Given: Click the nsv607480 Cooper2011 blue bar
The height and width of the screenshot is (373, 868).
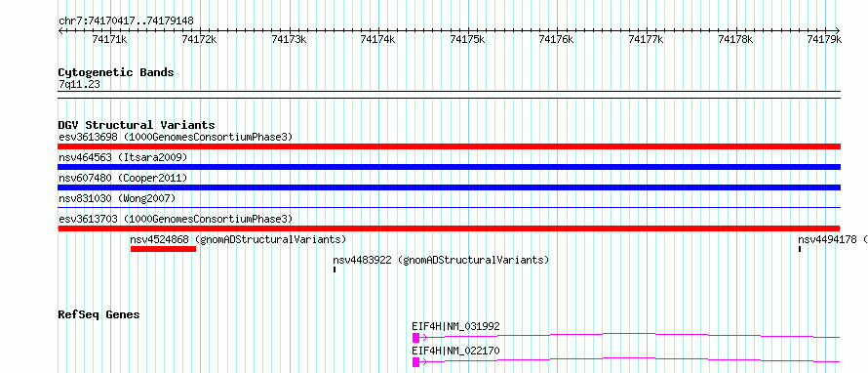Looking at the screenshot, I should pos(449,187).
